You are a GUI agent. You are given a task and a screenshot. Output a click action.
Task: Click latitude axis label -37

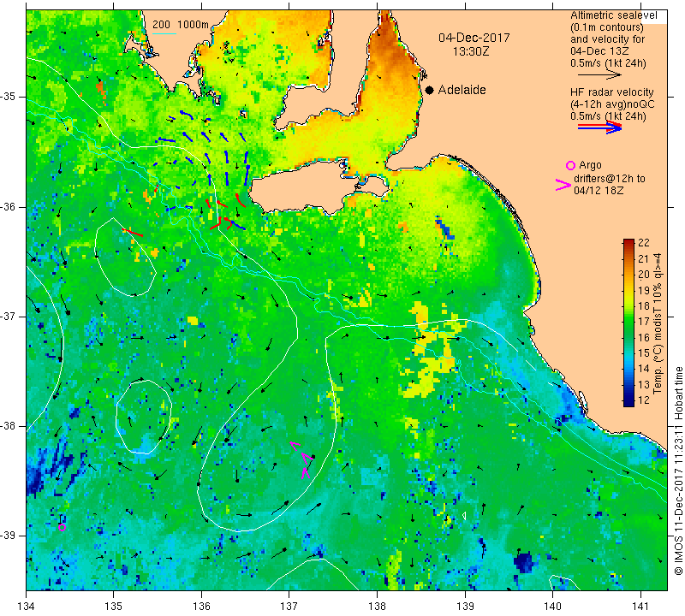click(x=9, y=316)
